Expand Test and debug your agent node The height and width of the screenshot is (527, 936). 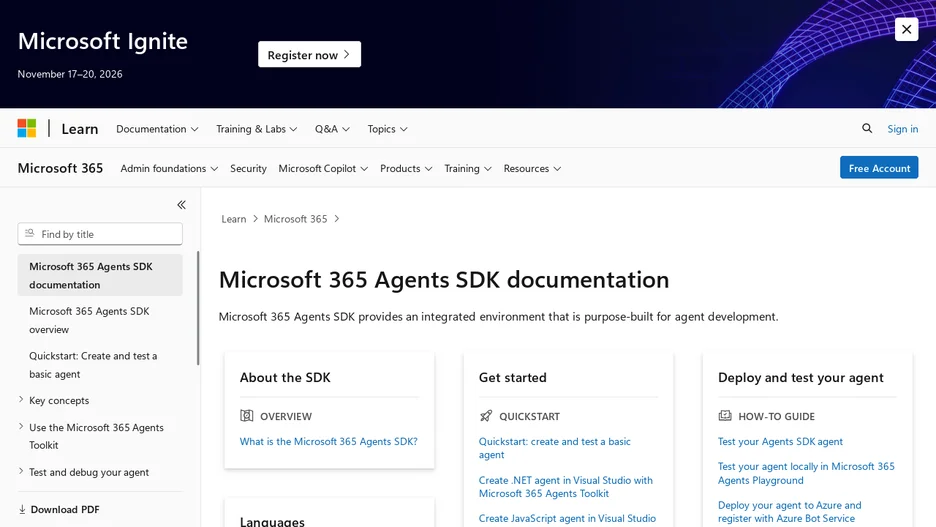(84, 472)
